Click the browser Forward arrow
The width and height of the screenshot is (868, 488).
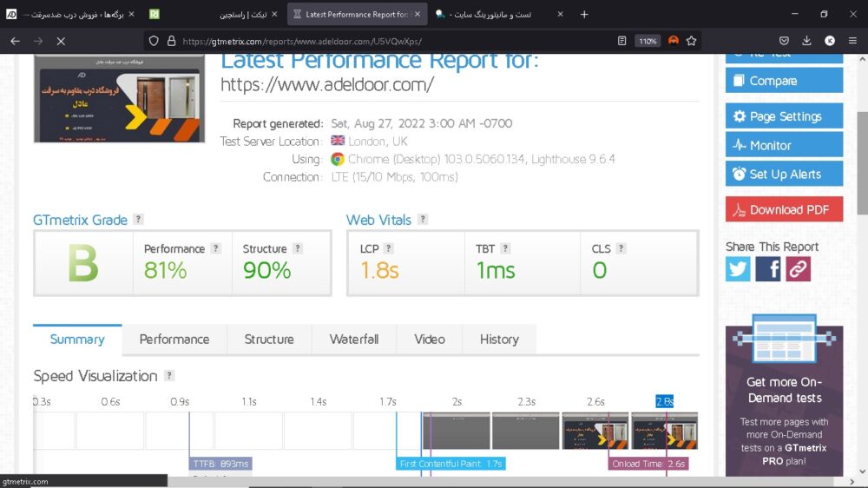pyautogui.click(x=37, y=41)
